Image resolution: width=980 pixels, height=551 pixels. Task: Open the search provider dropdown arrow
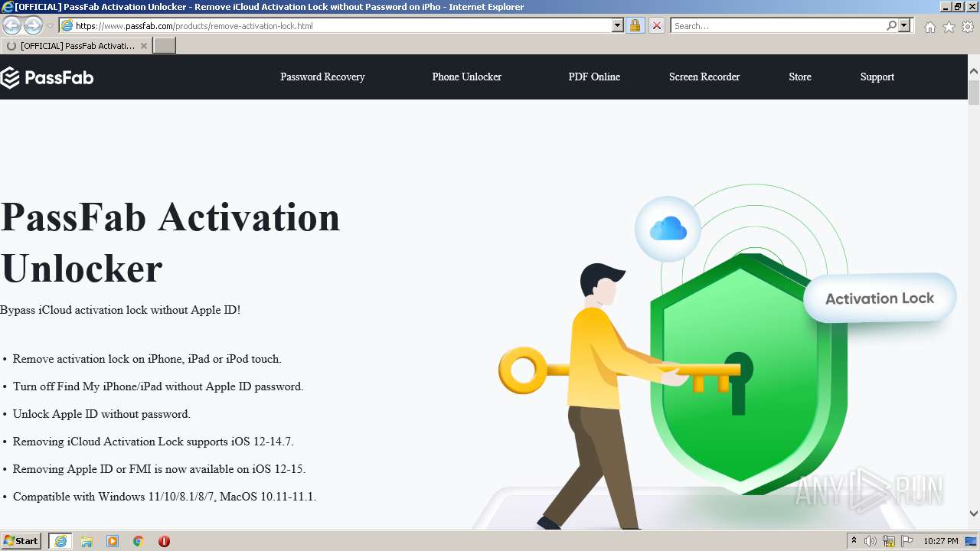click(x=904, y=26)
